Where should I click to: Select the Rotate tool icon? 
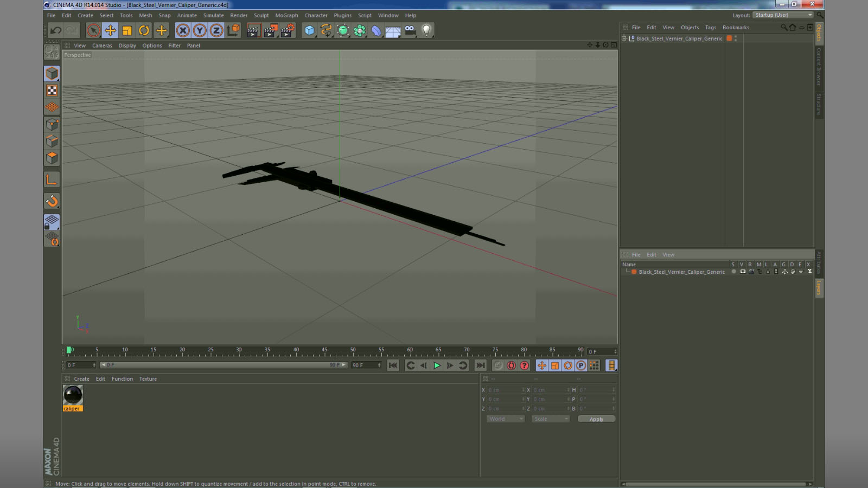144,30
